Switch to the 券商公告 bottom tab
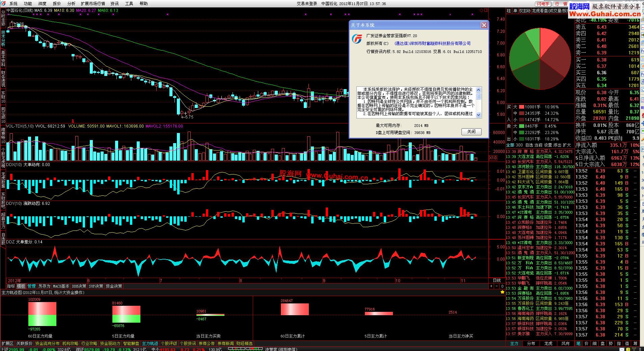644x351 pixels. click(207, 344)
